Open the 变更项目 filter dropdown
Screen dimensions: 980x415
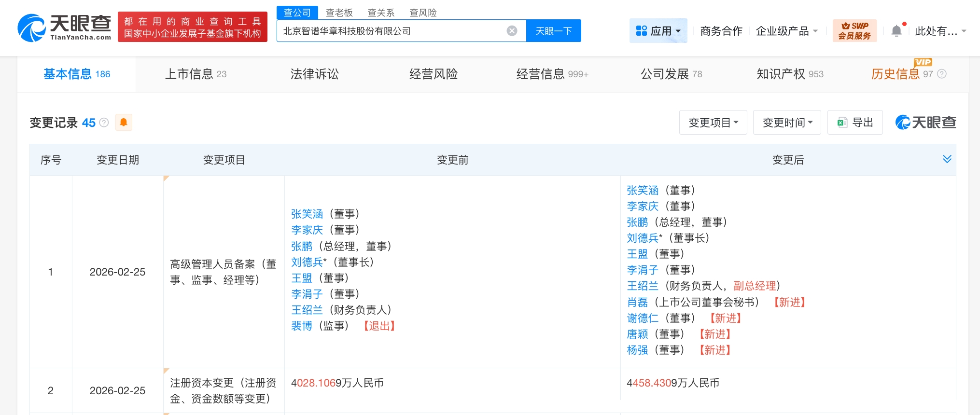click(x=713, y=123)
